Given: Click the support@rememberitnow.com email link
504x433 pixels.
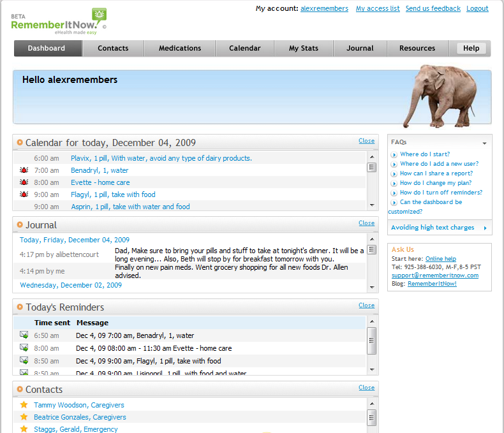Looking at the screenshot, I should click(x=435, y=275).
